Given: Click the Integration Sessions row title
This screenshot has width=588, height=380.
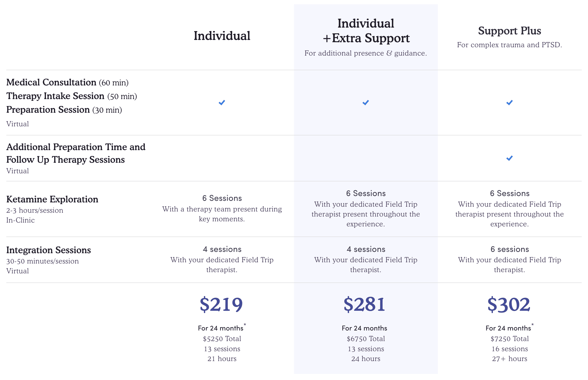Looking at the screenshot, I should click(x=48, y=250).
